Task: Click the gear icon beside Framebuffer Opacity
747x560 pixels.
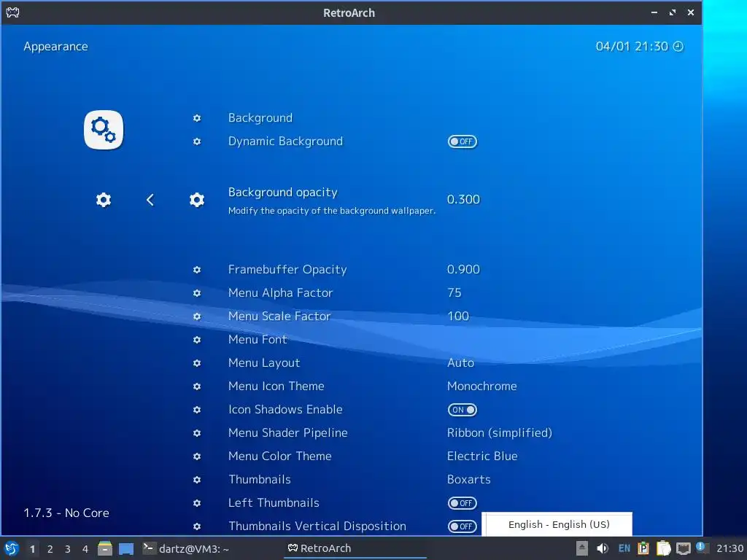Action: pos(197,270)
